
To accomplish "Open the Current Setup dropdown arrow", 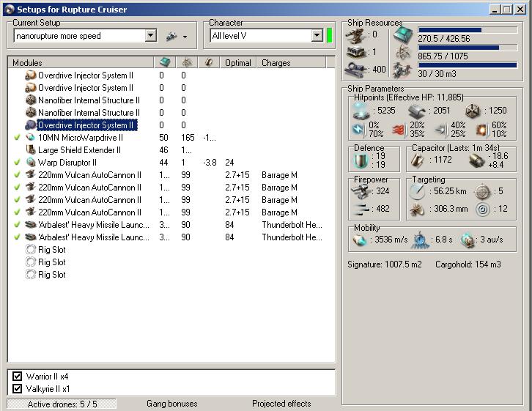I will tap(150, 35).
